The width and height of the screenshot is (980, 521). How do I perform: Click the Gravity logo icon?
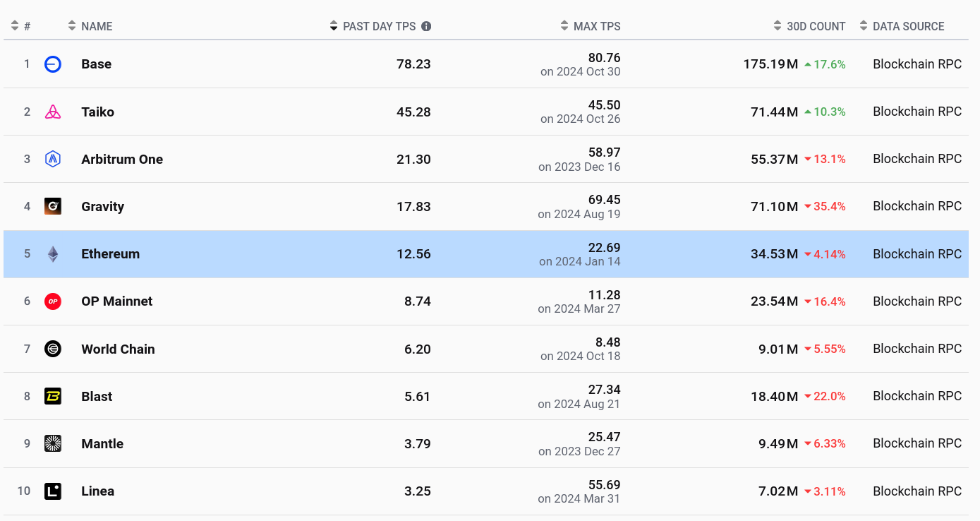click(x=53, y=206)
